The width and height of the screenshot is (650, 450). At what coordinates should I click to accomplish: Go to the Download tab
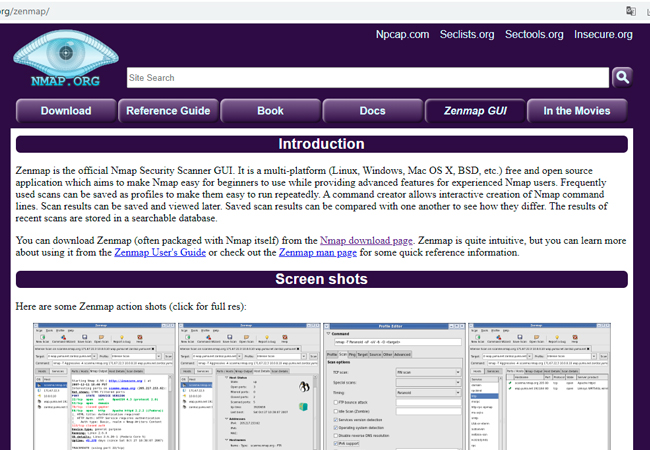click(66, 111)
